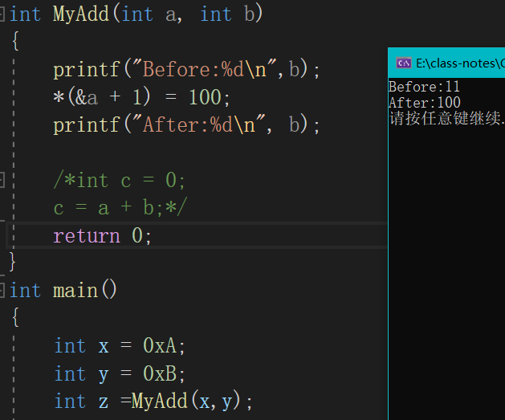
Task: Click the 'return 0;' statement
Action: (102, 236)
